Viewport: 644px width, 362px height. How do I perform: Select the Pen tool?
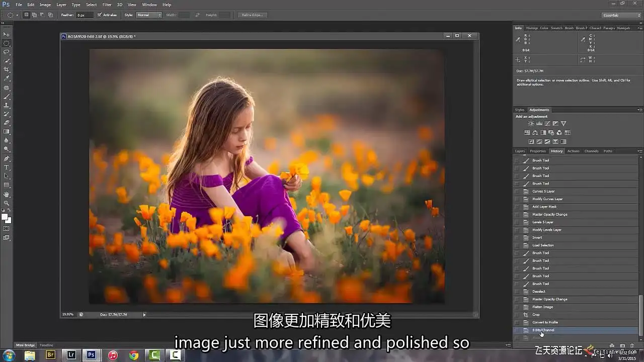point(7,158)
